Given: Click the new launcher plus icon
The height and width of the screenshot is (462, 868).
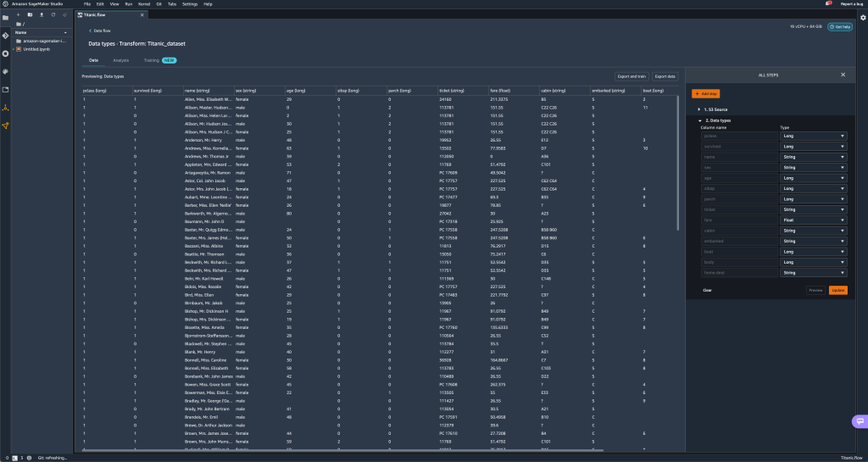Looking at the screenshot, I should pyautogui.click(x=19, y=15).
